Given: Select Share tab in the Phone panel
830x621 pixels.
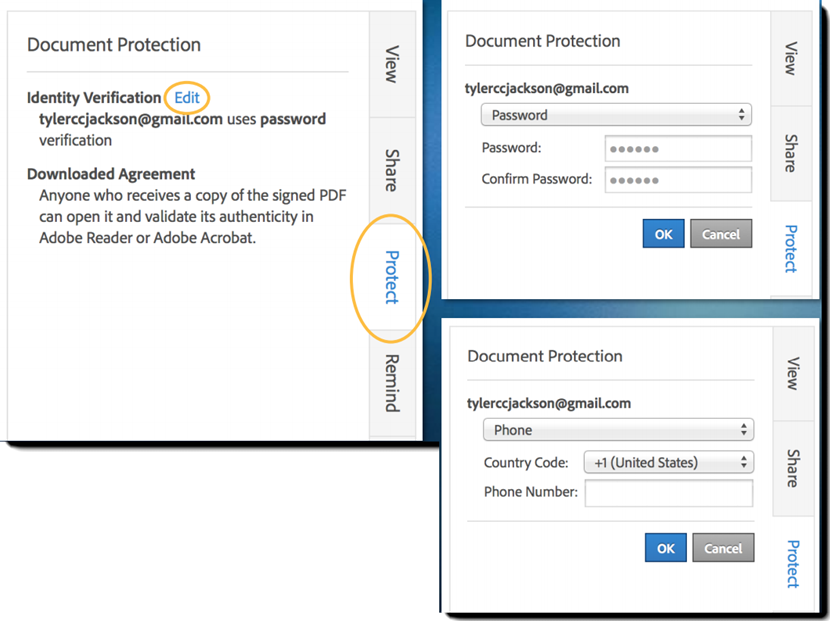Looking at the screenshot, I should 792,468.
